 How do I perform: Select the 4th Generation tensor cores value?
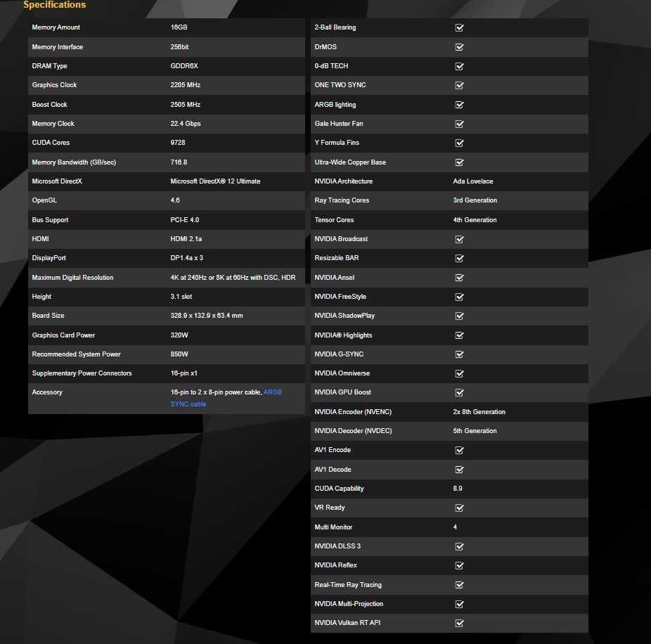[475, 220]
